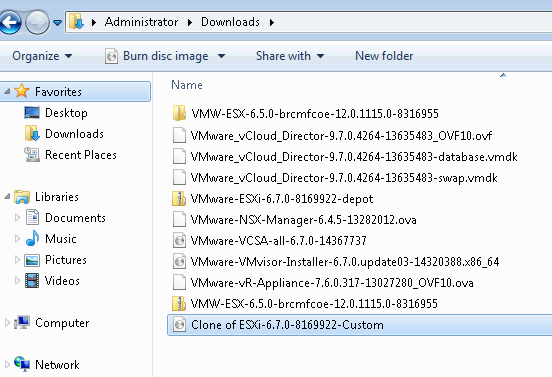Select the vCloud Director OVF10.ovf file

pyautogui.click(x=341, y=136)
